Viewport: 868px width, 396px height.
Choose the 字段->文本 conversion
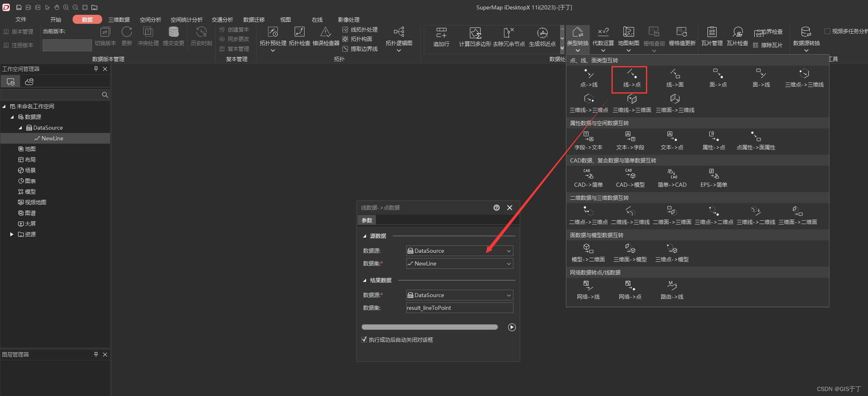[x=589, y=141]
